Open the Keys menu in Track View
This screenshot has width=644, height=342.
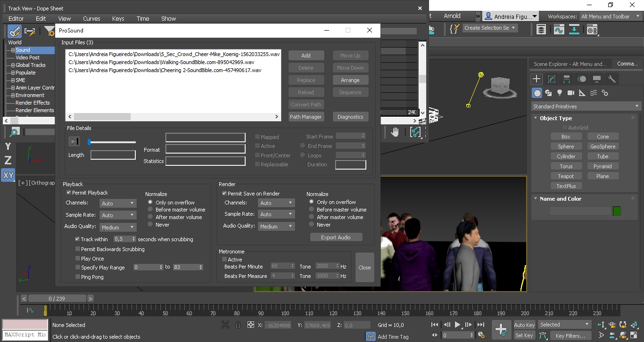pyautogui.click(x=118, y=19)
